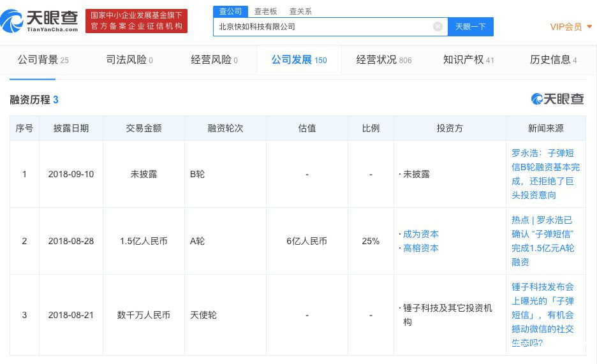Open news link about 1.5亿元A轮融资
This screenshot has height=364, width=597.
point(543,241)
